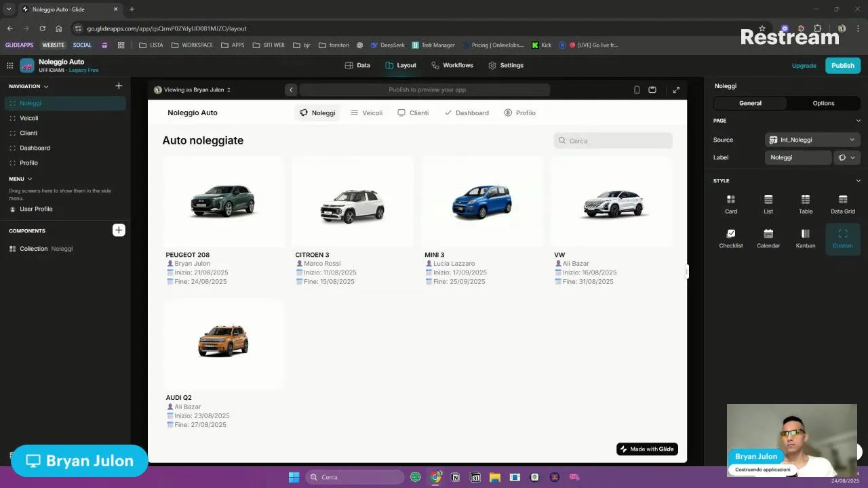Reload the browser page
Screen dimensions: 868x488
tap(42, 28)
